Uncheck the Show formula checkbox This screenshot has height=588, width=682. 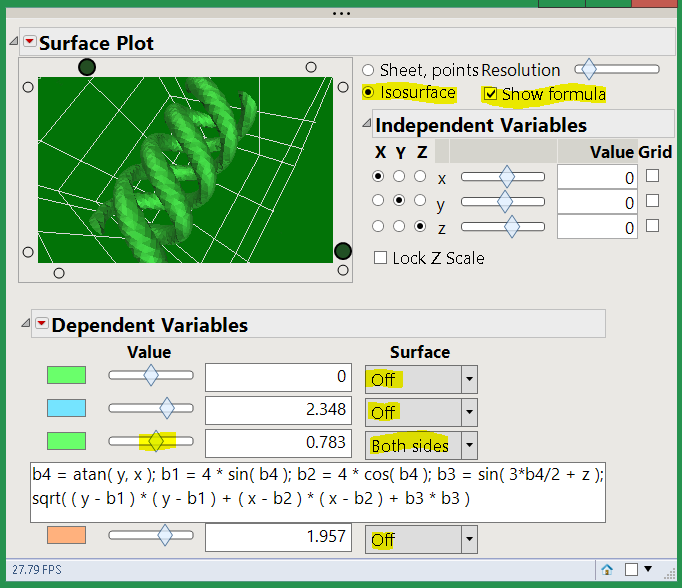pos(491,94)
